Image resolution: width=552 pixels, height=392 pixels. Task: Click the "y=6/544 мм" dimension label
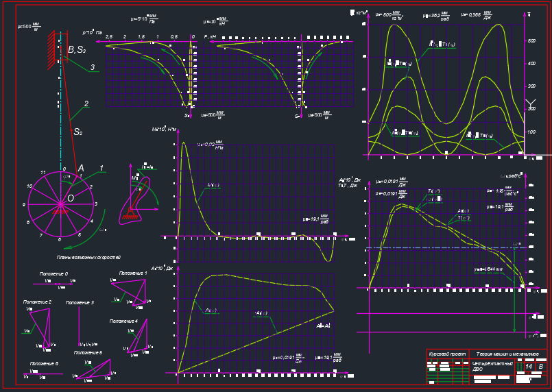[x=489, y=269]
